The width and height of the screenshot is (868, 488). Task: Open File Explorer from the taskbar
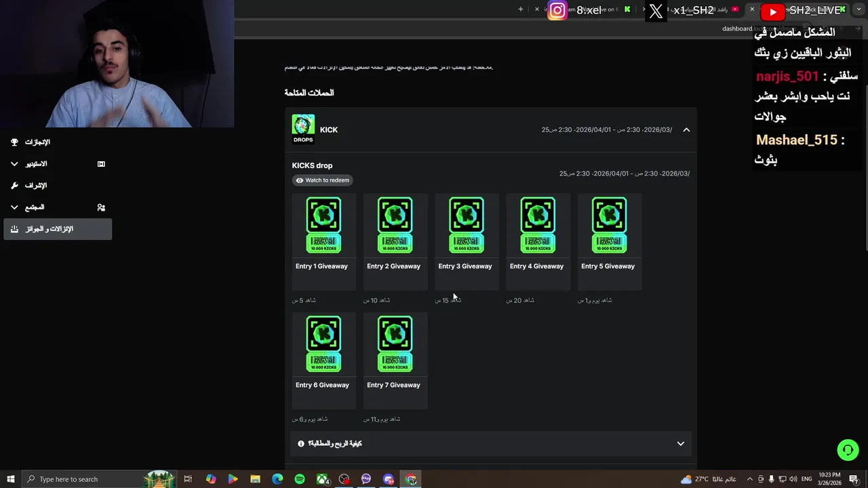[x=255, y=479]
